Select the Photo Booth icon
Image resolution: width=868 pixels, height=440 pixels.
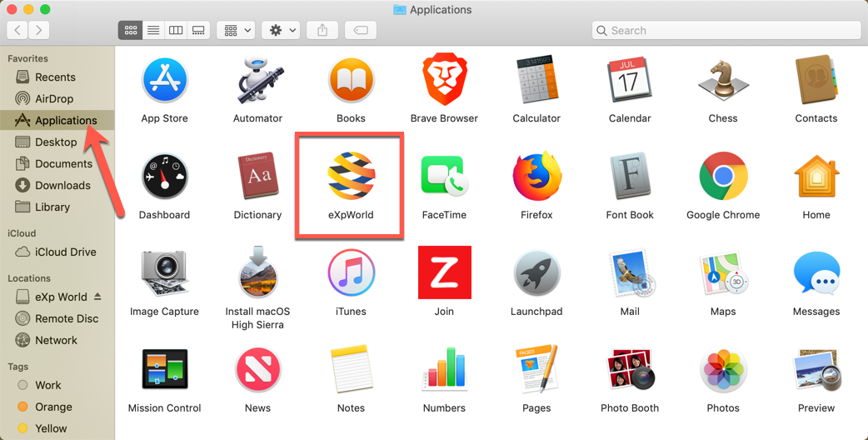pos(631,369)
